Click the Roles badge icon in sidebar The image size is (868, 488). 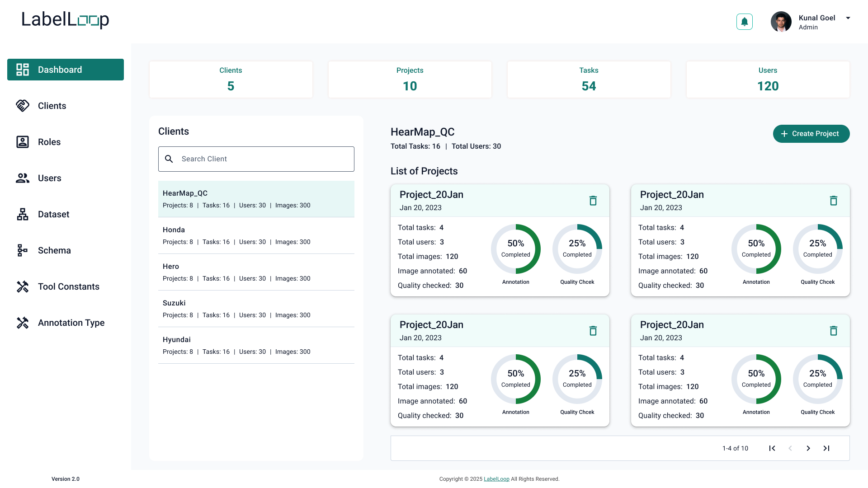tap(23, 142)
